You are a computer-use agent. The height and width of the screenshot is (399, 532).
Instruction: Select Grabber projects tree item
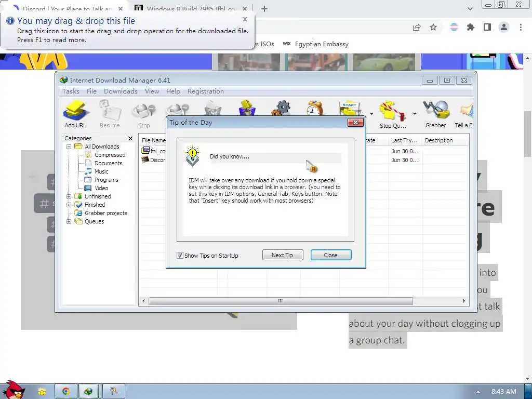click(x=106, y=213)
